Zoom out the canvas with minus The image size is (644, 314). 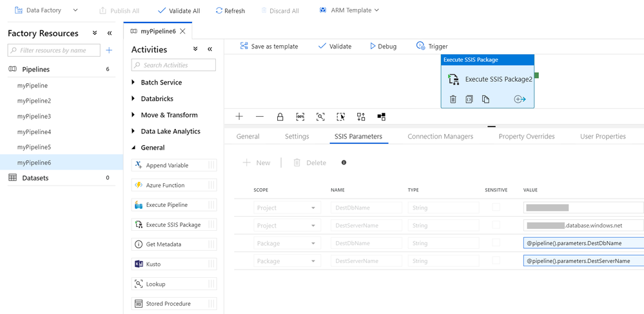point(260,117)
